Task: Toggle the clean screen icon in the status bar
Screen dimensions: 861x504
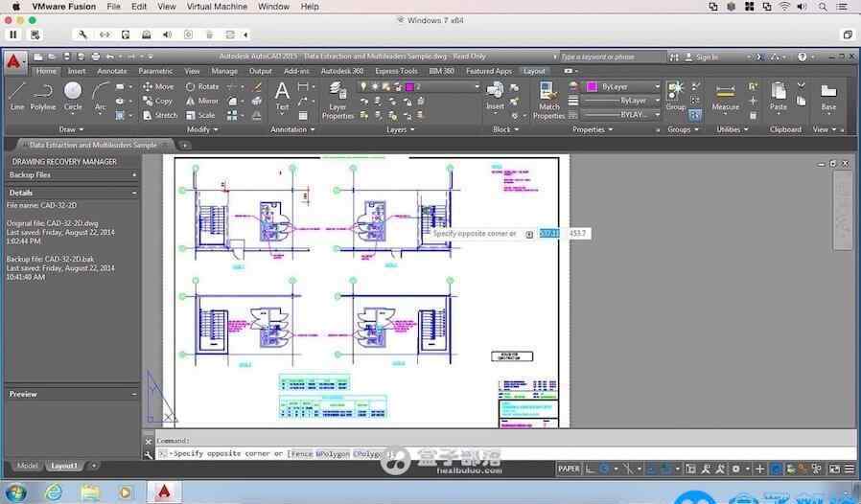Action: (x=835, y=469)
